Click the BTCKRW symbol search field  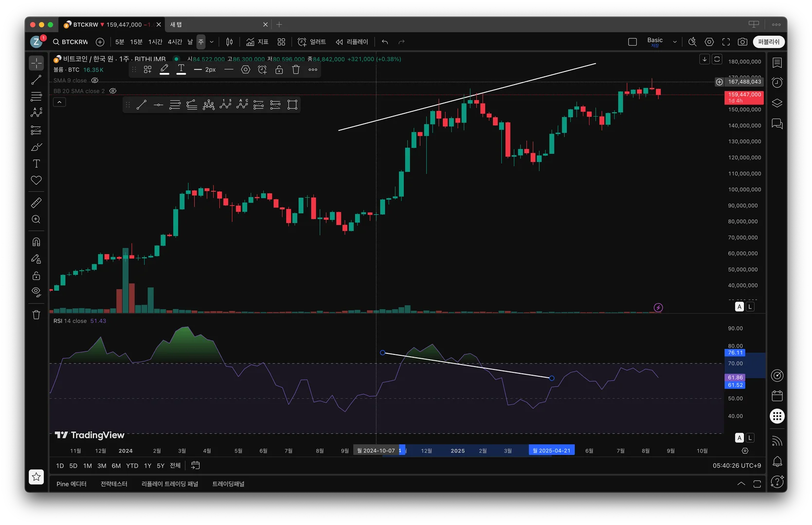(71, 42)
